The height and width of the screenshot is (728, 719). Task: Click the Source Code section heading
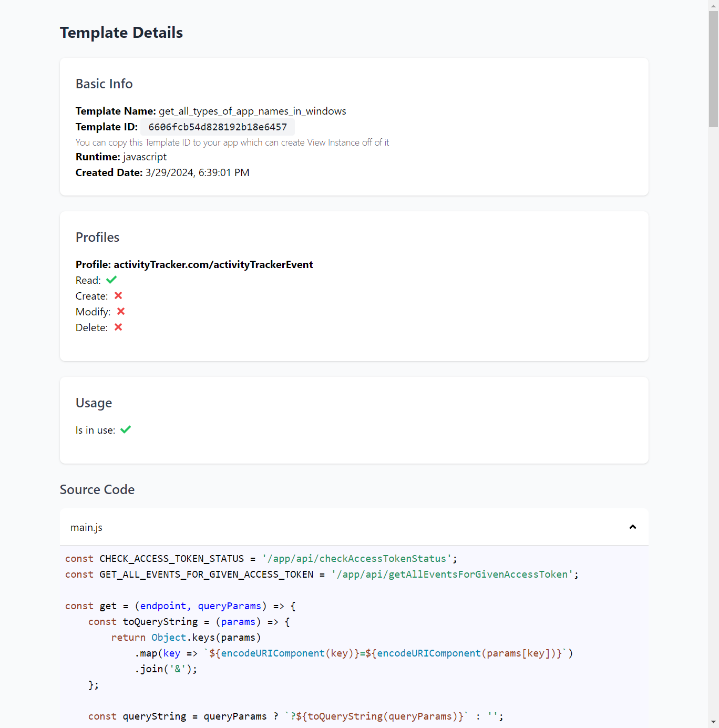coord(97,489)
